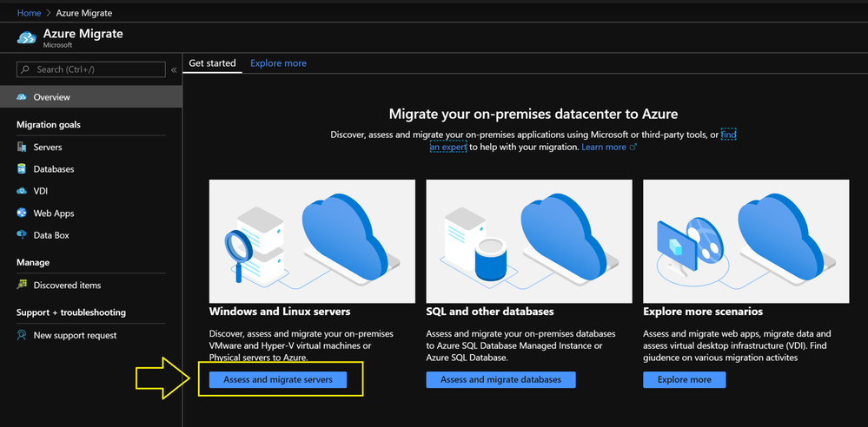The image size is (868, 427).
Task: Click the Manage section label
Action: point(33,262)
